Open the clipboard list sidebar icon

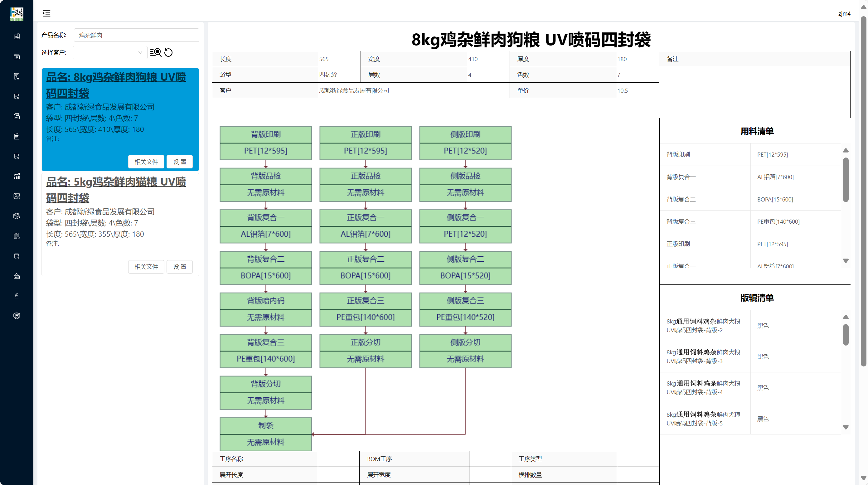tap(17, 136)
